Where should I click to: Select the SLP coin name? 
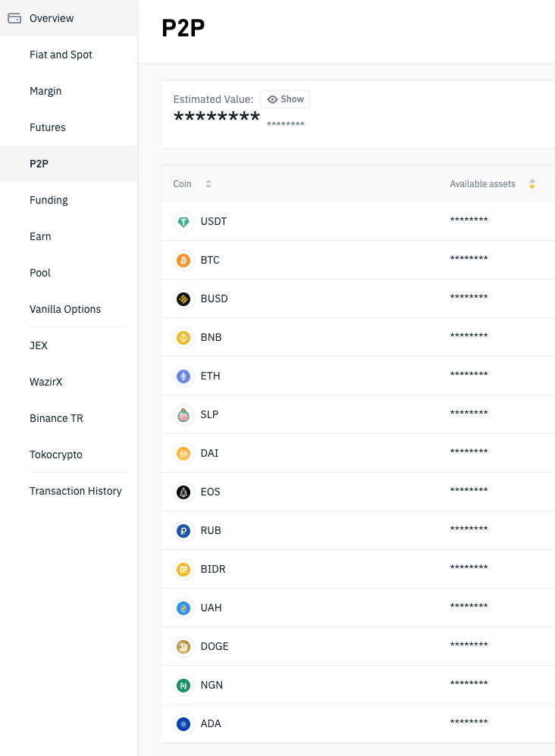(x=209, y=414)
